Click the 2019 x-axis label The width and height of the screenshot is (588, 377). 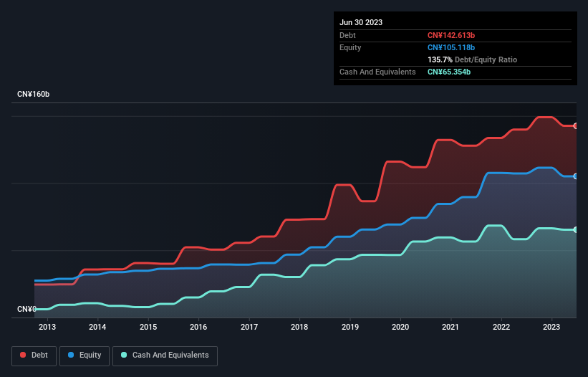click(x=350, y=327)
